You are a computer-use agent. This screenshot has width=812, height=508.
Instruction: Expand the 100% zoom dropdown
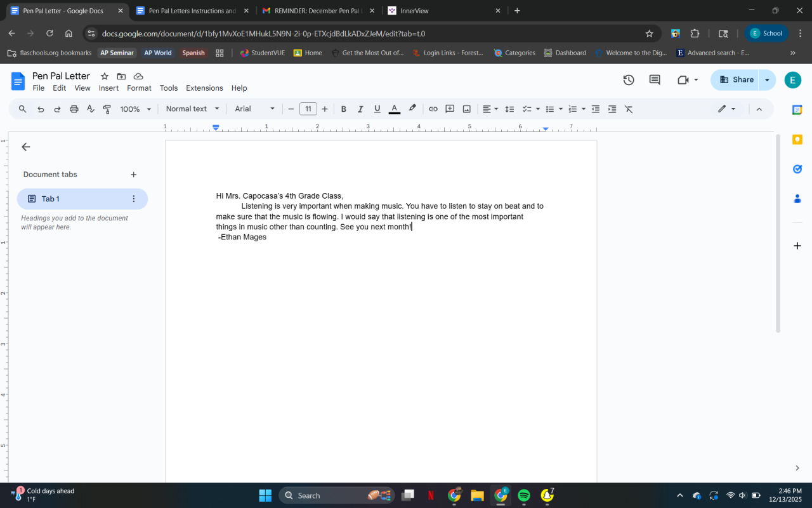[x=136, y=109]
